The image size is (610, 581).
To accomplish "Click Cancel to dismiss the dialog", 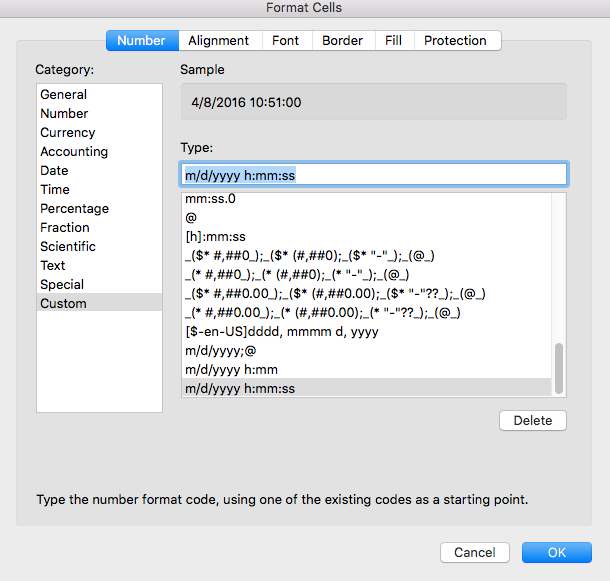I will [474, 553].
